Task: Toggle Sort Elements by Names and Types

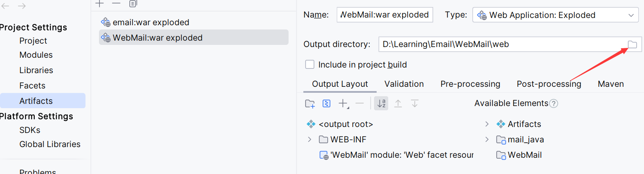Action: pos(381,103)
